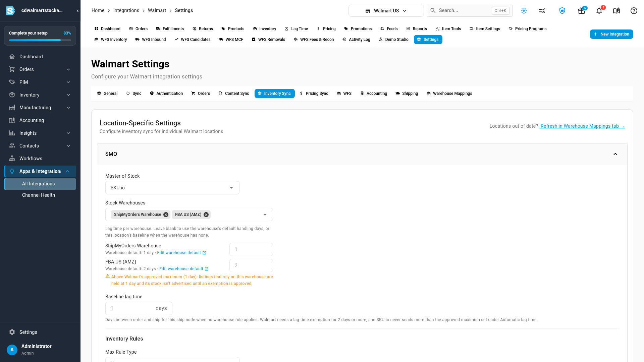This screenshot has width=644, height=362.
Task: Open the Activity Log nav item
Action: tap(356, 40)
